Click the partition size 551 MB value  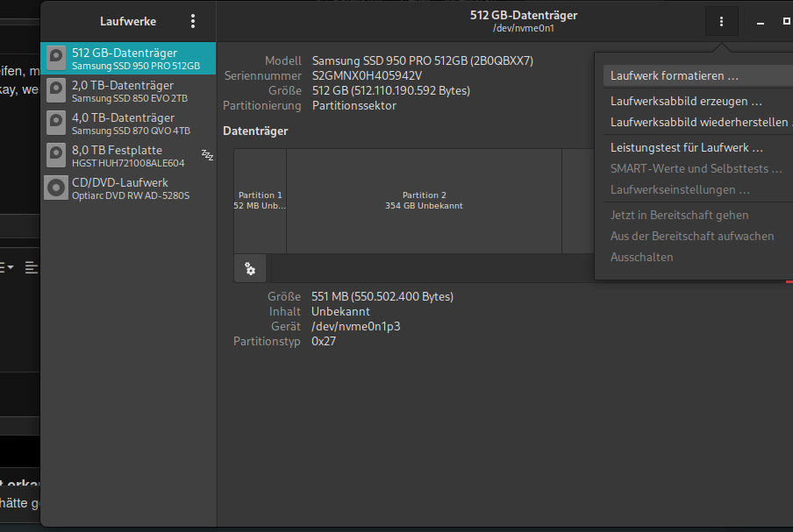tap(382, 296)
